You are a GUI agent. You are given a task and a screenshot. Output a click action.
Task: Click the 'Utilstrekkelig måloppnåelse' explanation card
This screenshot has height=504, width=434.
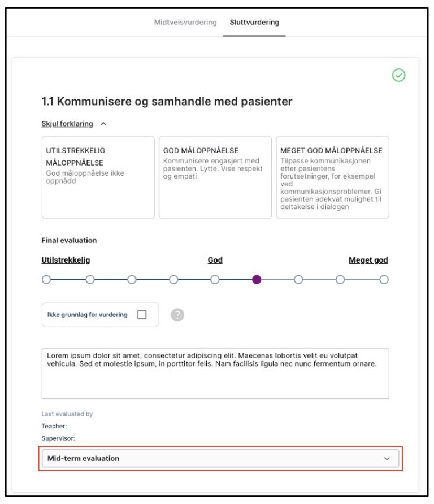point(98,177)
